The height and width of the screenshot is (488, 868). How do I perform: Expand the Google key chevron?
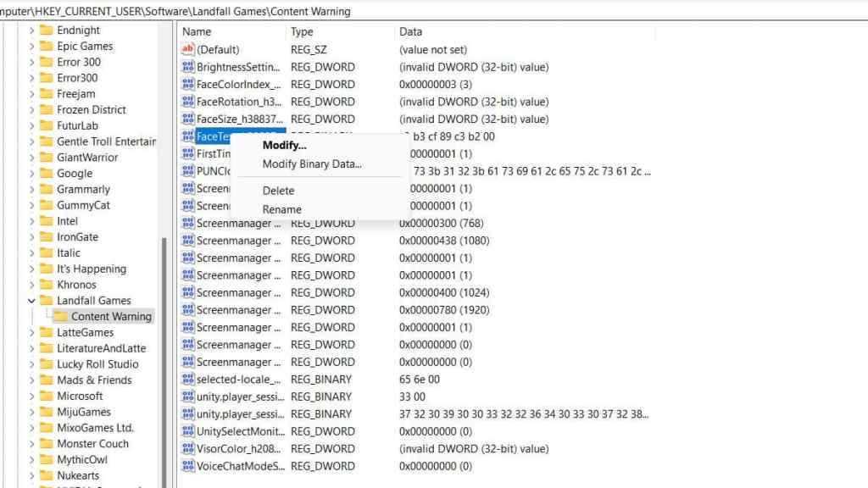(32, 174)
